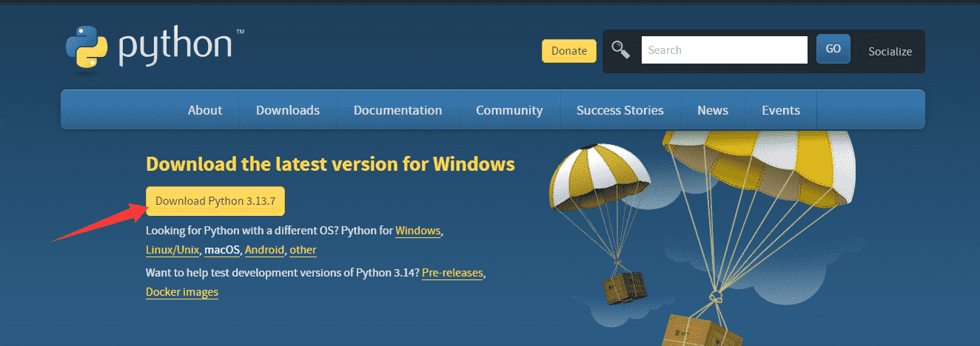Screen dimensions: 980x346
Task: Follow the Linux/Unix link
Action: click(172, 250)
